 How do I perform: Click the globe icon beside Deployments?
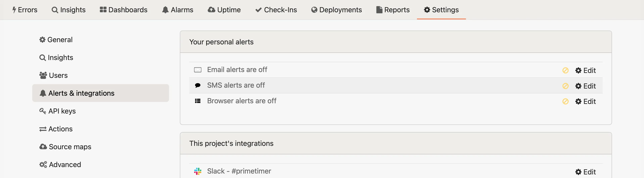coord(314,10)
